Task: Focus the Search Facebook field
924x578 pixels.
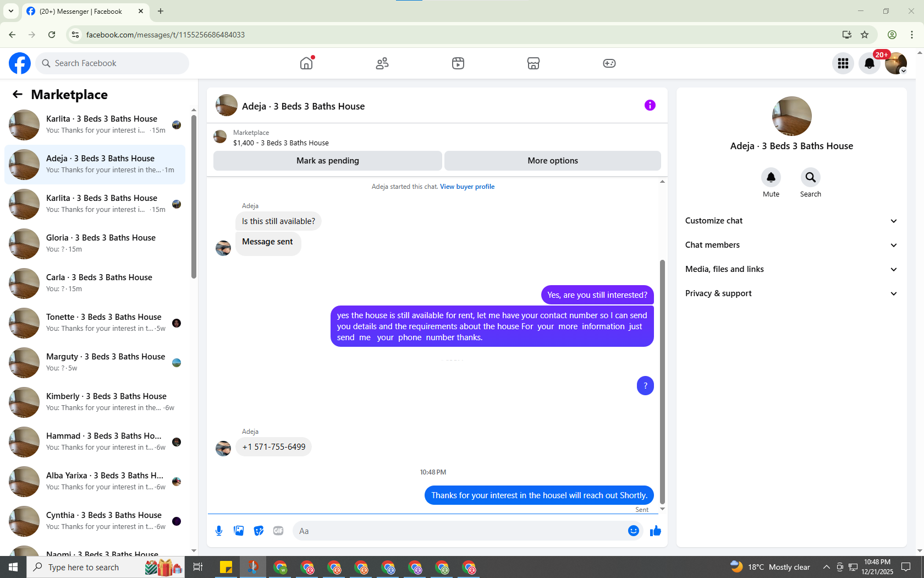Action: click(x=112, y=63)
